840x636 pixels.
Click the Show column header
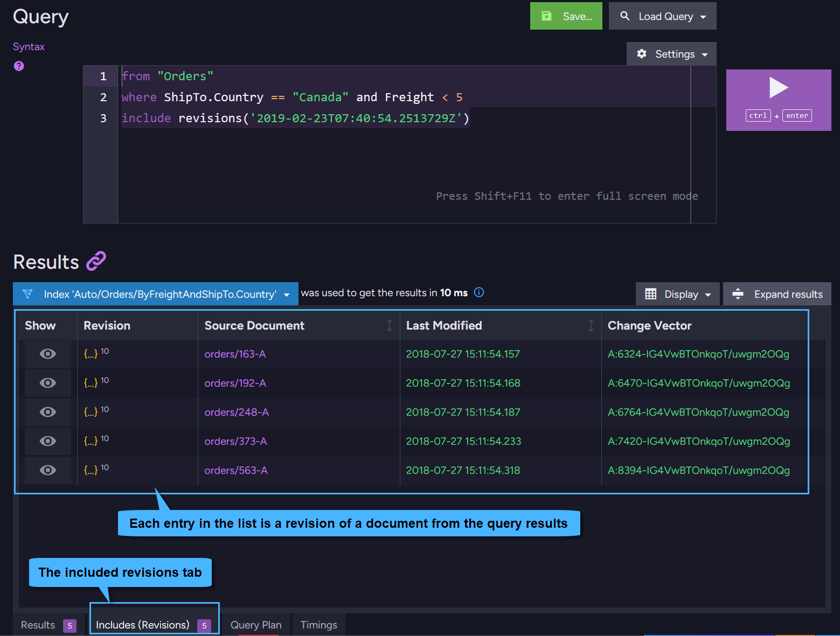(x=40, y=325)
